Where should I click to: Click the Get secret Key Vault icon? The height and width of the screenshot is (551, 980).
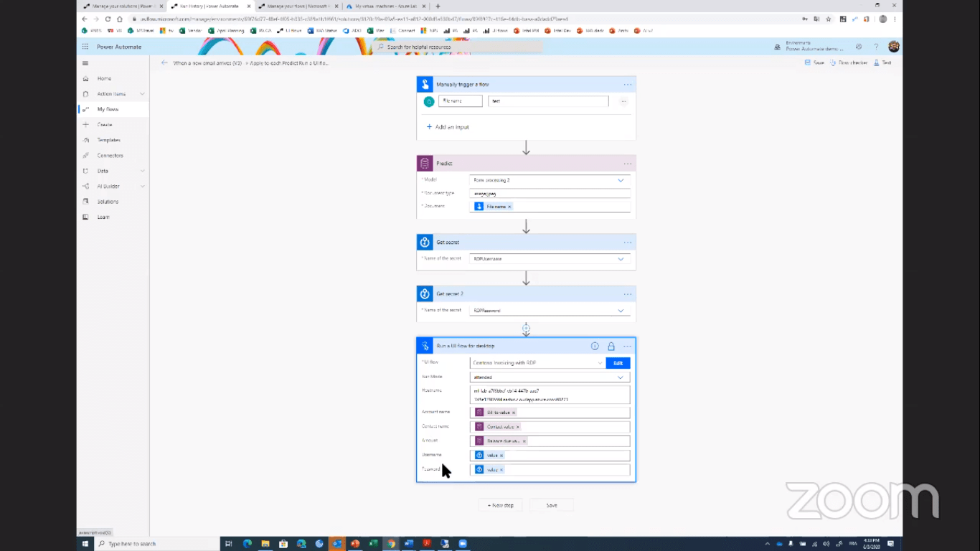[425, 242]
